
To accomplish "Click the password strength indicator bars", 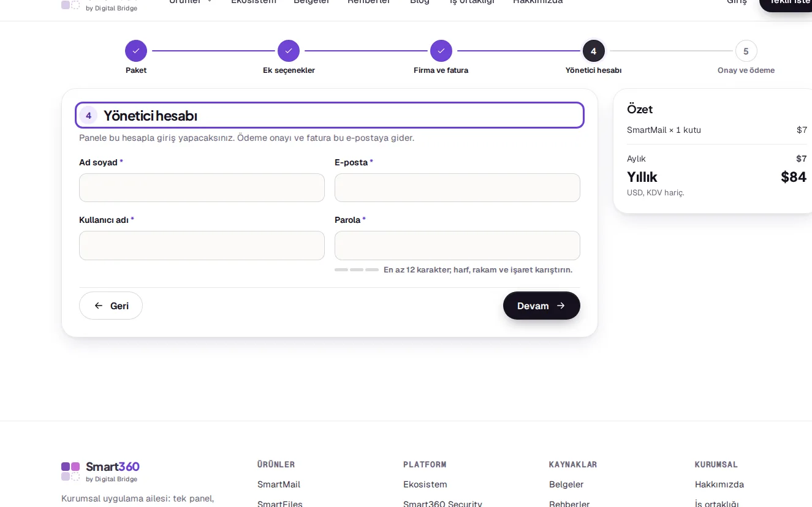I will pos(357,269).
